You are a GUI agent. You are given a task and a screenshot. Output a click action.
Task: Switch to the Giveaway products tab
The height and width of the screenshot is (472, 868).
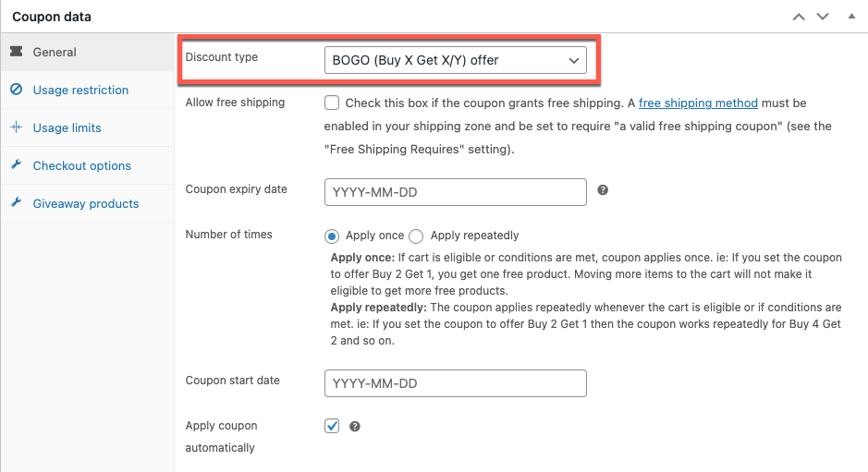pyautogui.click(x=88, y=203)
